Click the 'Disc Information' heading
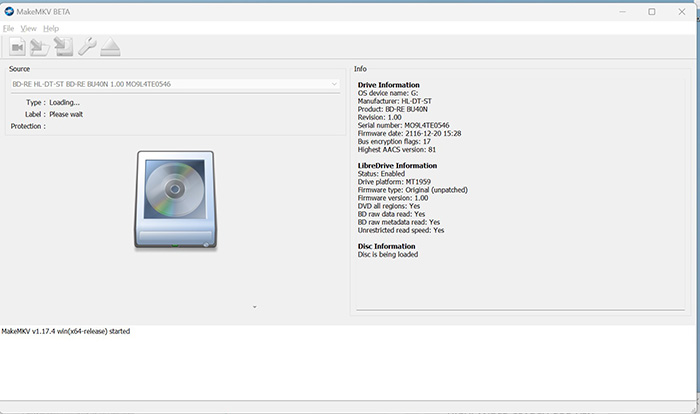Screen dimensions: 700x414 click(387, 246)
